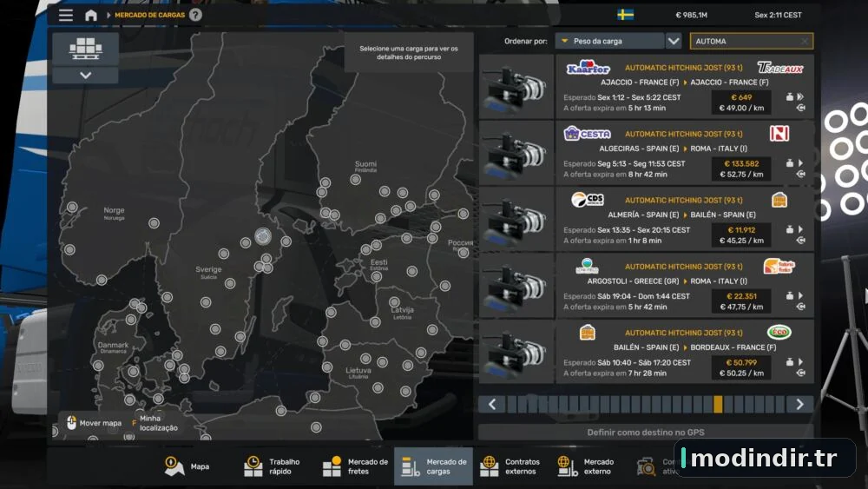
Task: Click the MERCADO DE CARGAS breadcrumb
Action: 149,15
